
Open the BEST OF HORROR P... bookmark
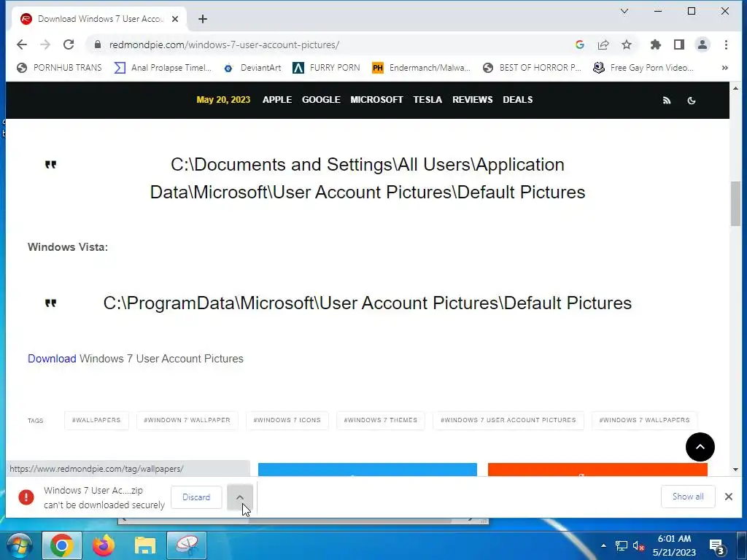pyautogui.click(x=532, y=68)
